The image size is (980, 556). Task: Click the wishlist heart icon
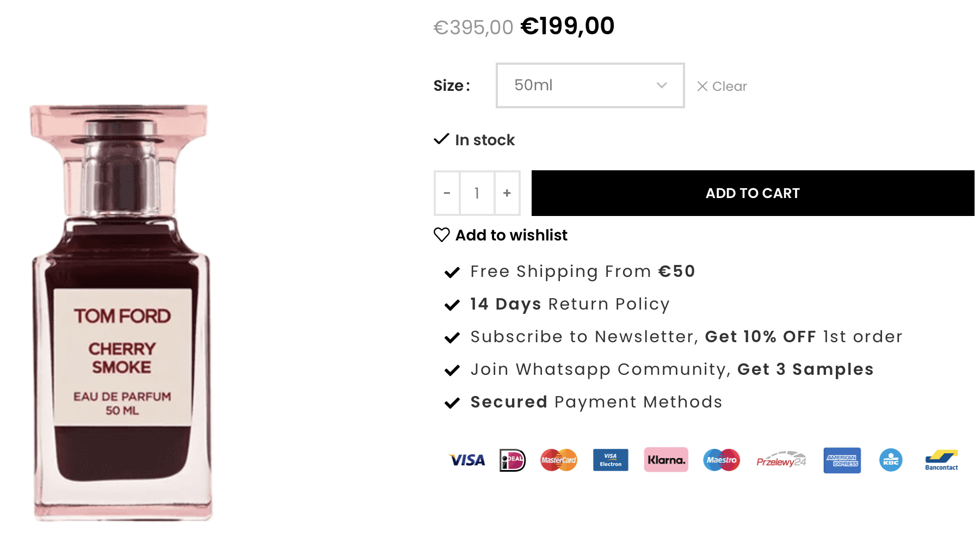(x=442, y=235)
